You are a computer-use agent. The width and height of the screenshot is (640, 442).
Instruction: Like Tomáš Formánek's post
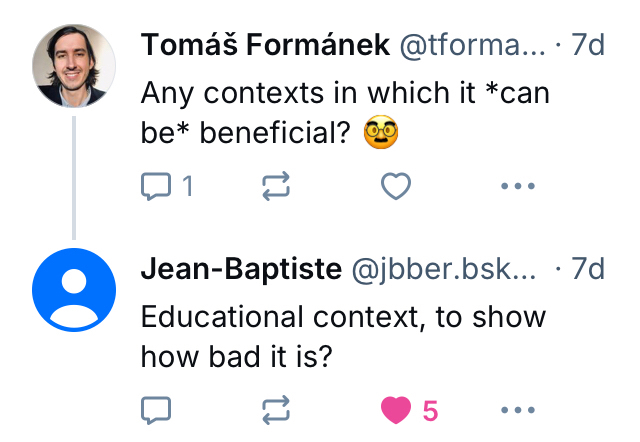click(397, 186)
